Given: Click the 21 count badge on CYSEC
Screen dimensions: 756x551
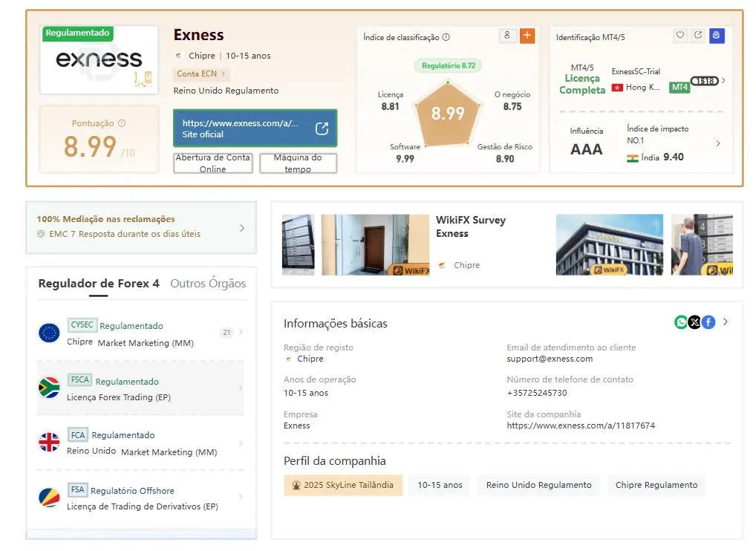Looking at the screenshot, I should coord(227,332).
